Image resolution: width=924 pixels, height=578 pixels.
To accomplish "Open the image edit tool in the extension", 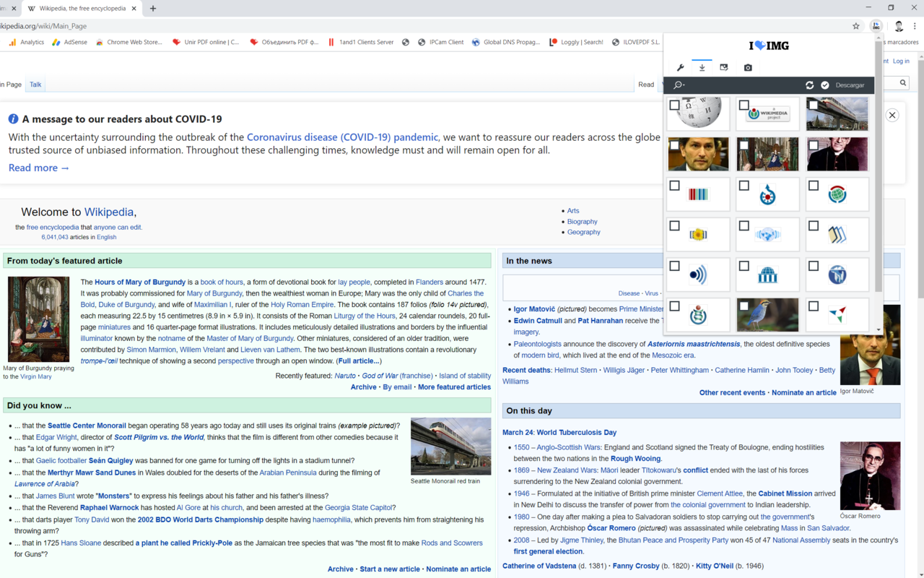I will tap(724, 67).
